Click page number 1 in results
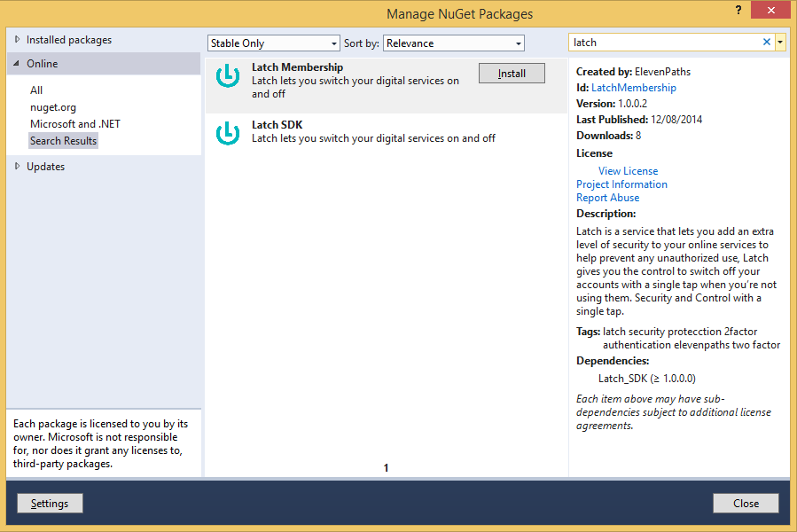This screenshot has width=797, height=532. click(x=386, y=467)
